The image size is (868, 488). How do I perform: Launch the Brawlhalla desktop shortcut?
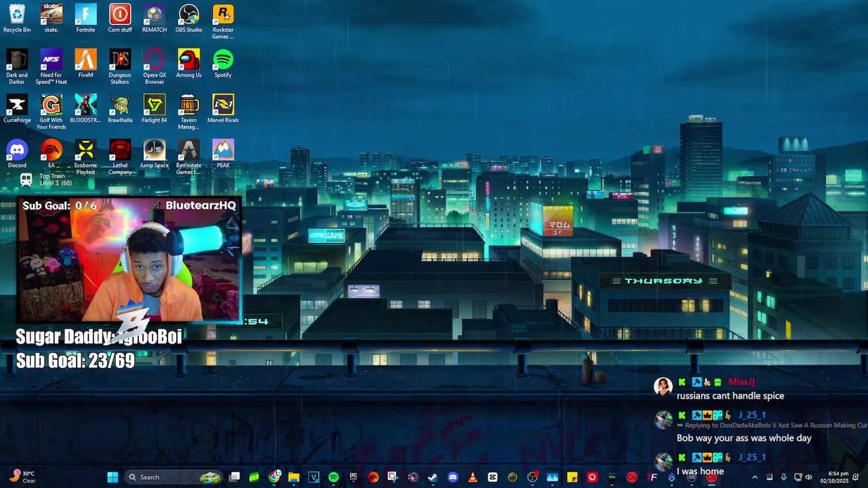click(x=120, y=108)
